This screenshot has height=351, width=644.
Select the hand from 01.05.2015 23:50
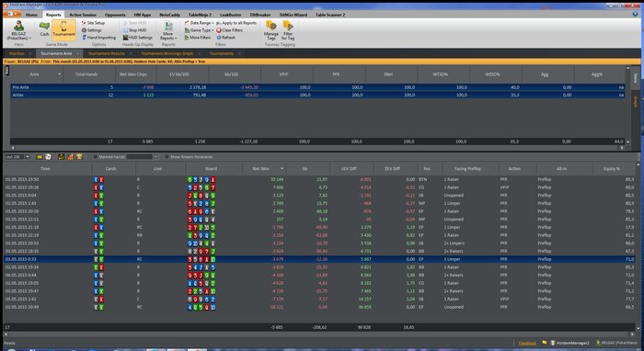click(319, 179)
